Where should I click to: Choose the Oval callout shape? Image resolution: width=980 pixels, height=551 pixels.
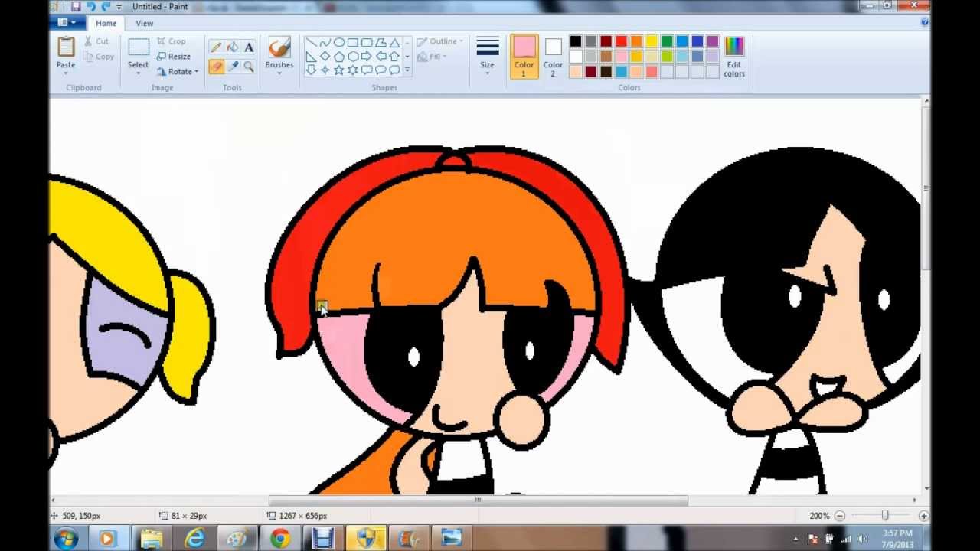tap(381, 70)
